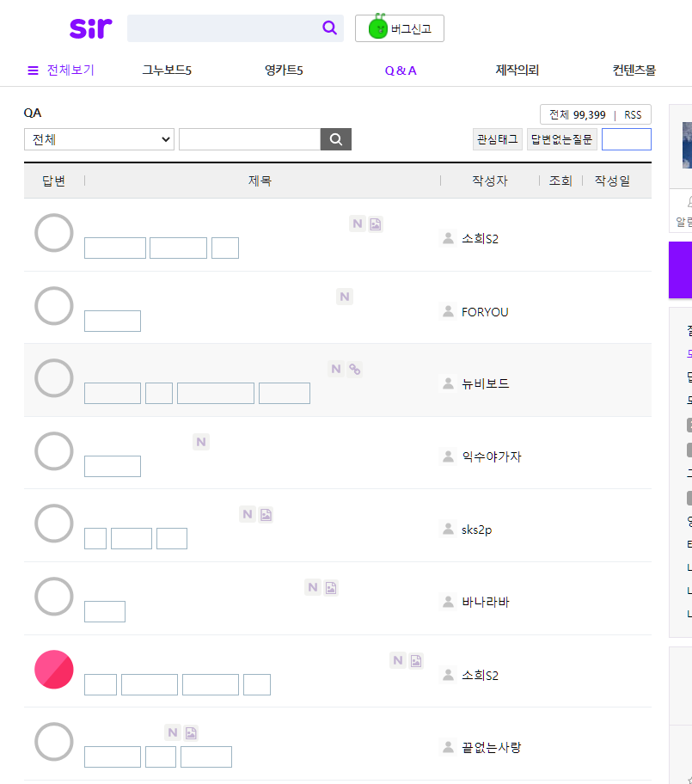This screenshot has width=692, height=784.
Task: Click the answer circle in 뉴비보드's row
Action: [x=54, y=378]
